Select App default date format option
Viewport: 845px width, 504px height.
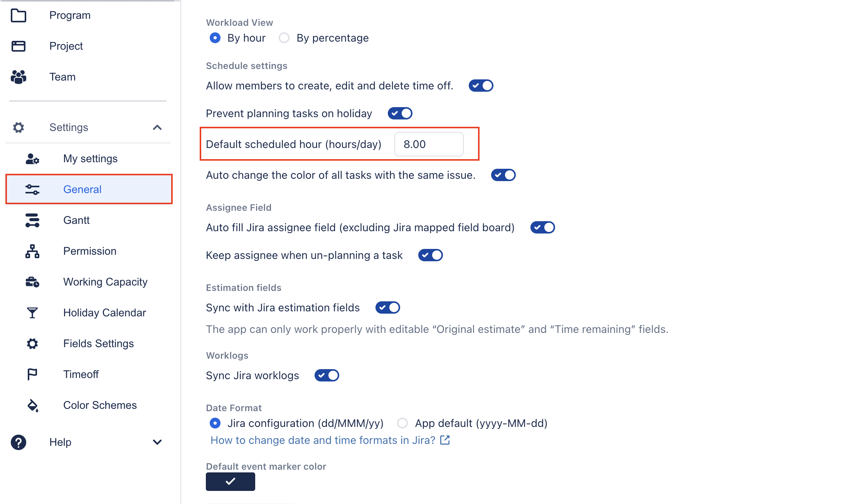coord(402,423)
